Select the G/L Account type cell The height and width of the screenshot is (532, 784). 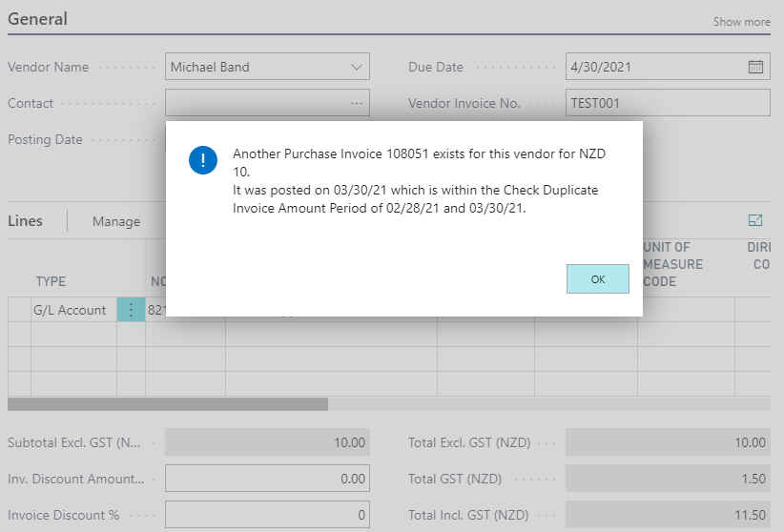point(74,310)
